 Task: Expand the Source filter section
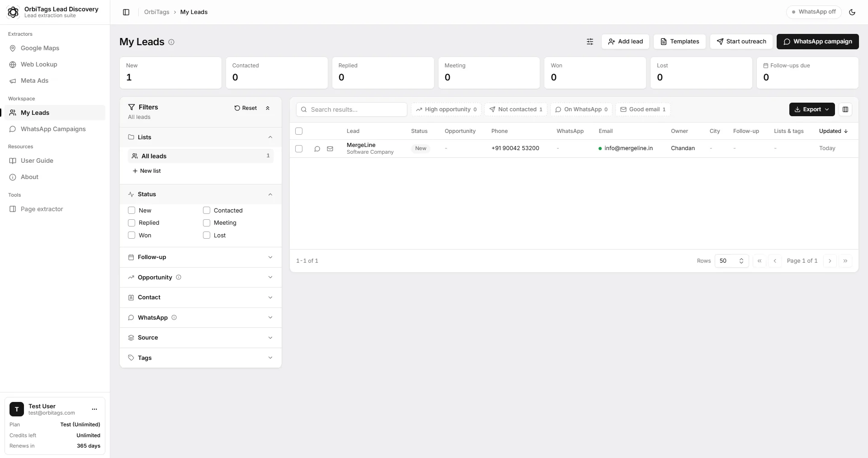tap(201, 338)
